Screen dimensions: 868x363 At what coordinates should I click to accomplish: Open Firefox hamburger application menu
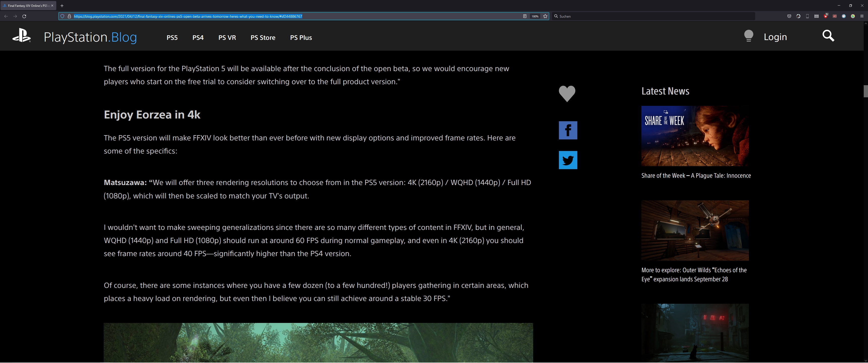[862, 16]
